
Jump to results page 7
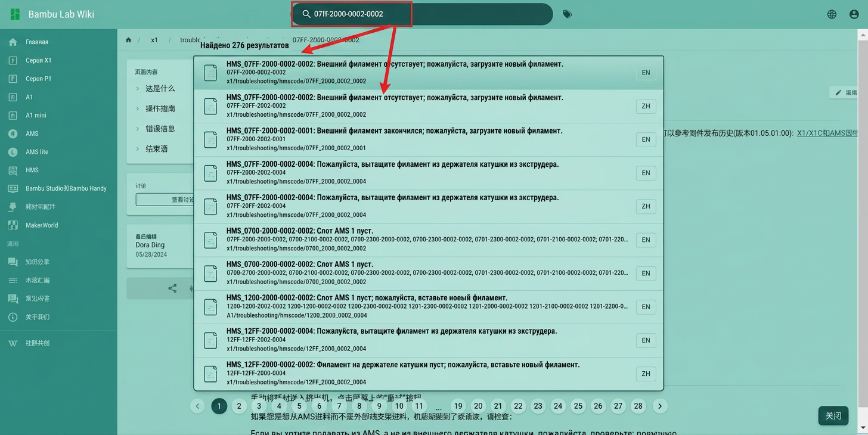339,406
